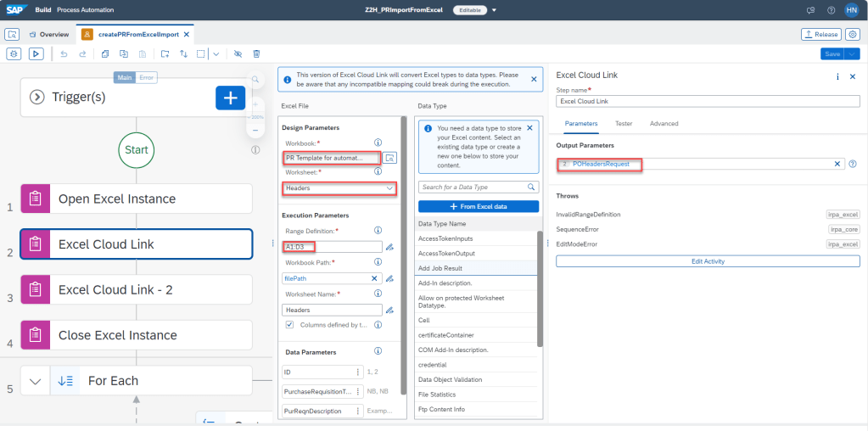The image size is (868, 431).
Task: Run the automation with the play icon
Action: click(x=36, y=53)
